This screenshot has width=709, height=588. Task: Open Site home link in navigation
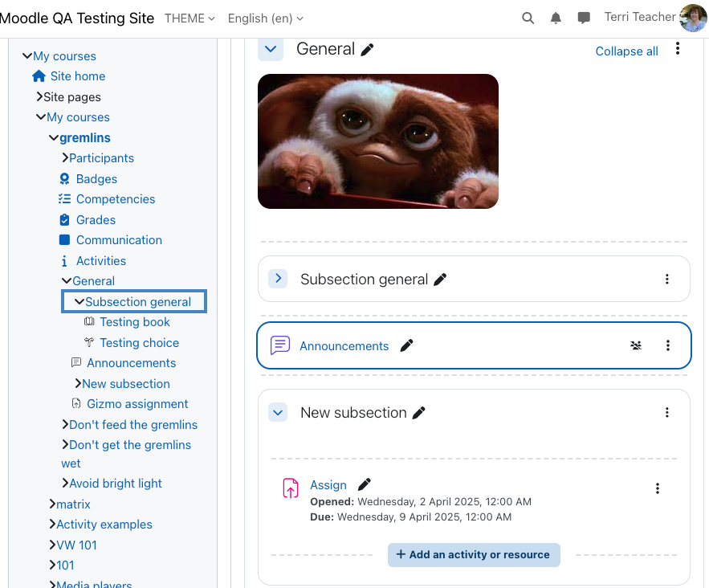(78, 76)
